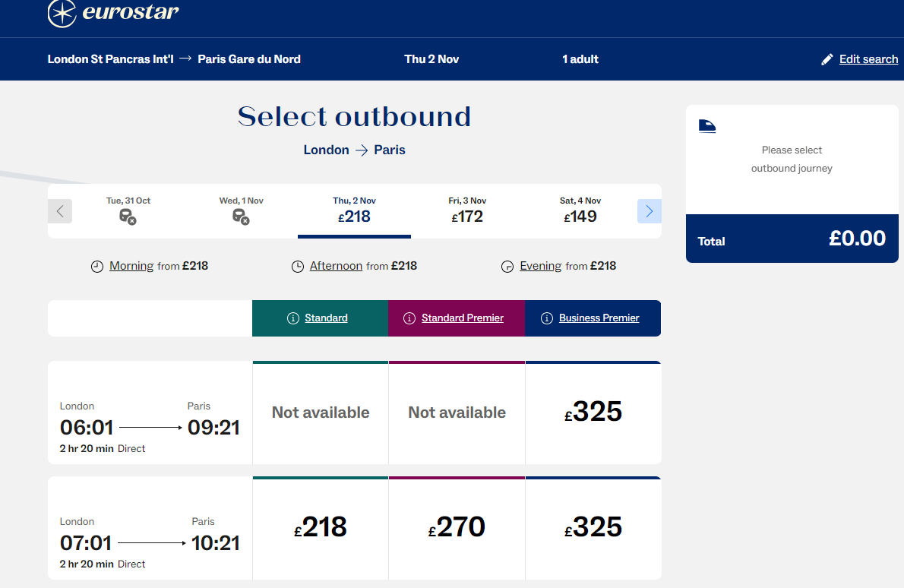Click the unavailable train icon for Wed, 1 Nov

point(241,217)
